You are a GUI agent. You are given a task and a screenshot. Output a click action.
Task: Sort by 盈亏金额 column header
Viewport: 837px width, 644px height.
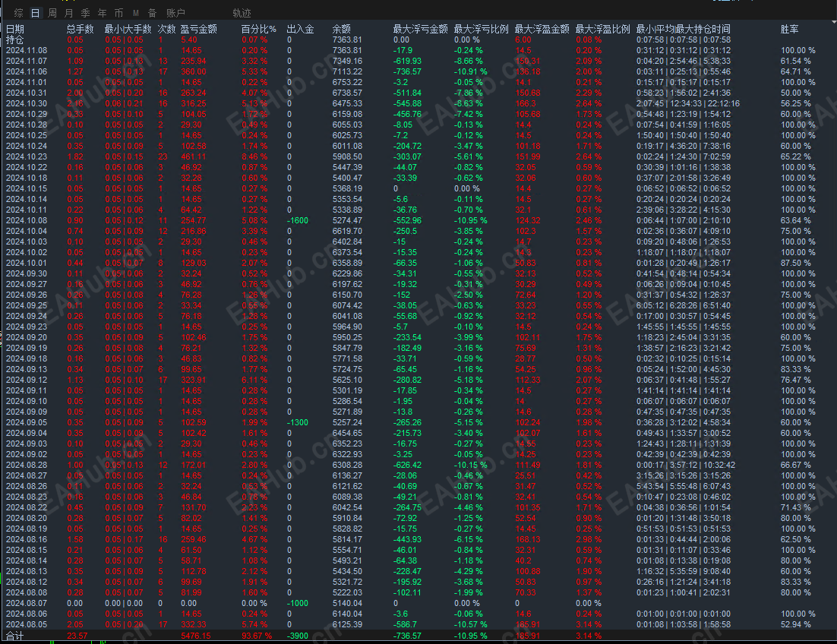(x=198, y=29)
